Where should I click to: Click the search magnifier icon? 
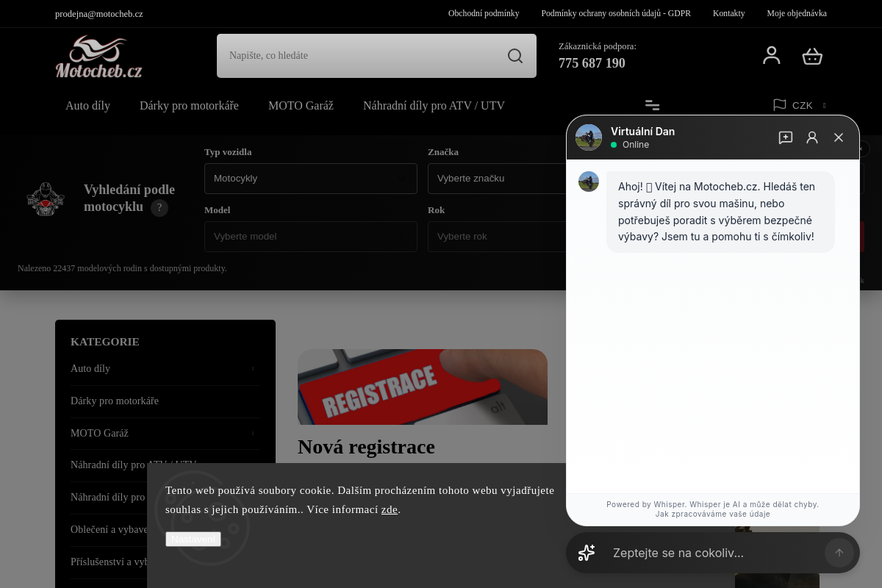[515, 56]
